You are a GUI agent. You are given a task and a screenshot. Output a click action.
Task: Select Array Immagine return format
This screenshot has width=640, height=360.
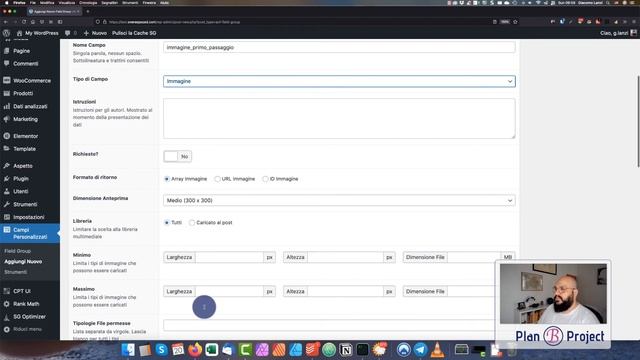(x=167, y=179)
